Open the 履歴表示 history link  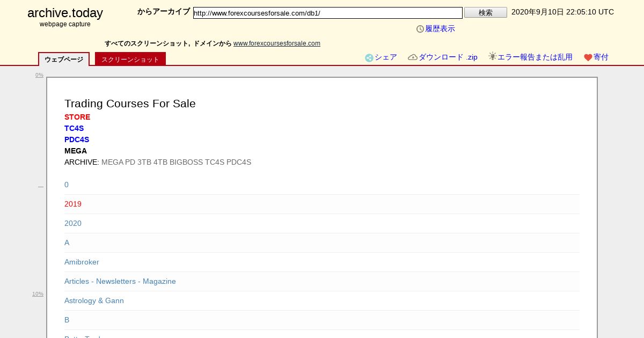(x=440, y=29)
